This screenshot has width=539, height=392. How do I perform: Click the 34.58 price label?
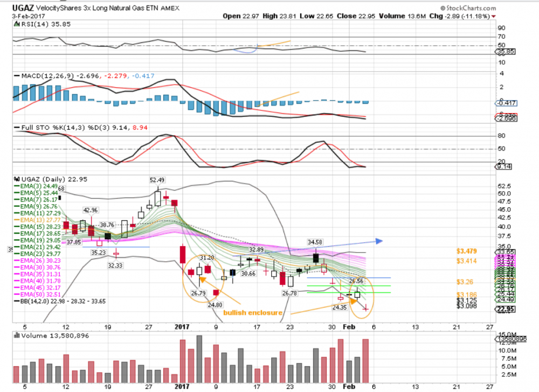[315, 242]
